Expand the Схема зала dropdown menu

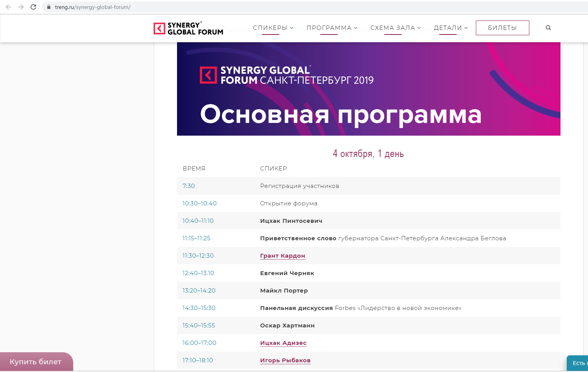[x=395, y=28]
